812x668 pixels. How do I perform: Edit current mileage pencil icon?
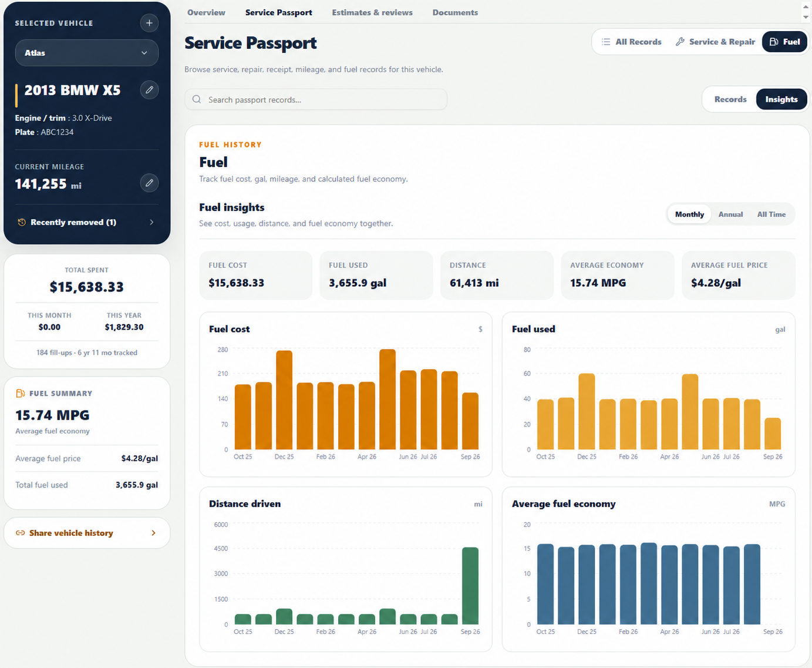149,183
